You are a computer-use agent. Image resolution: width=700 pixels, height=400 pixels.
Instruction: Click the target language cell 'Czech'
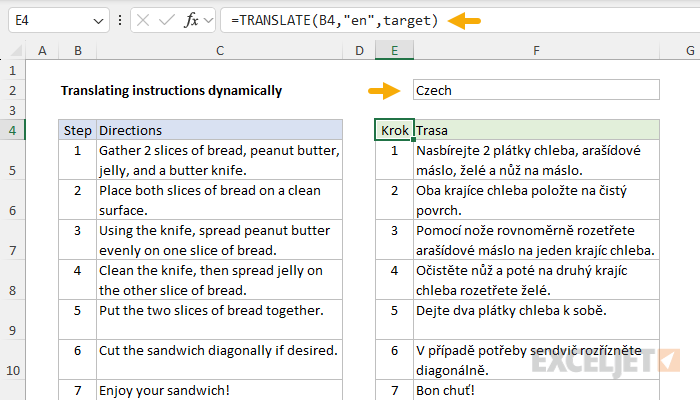536,90
